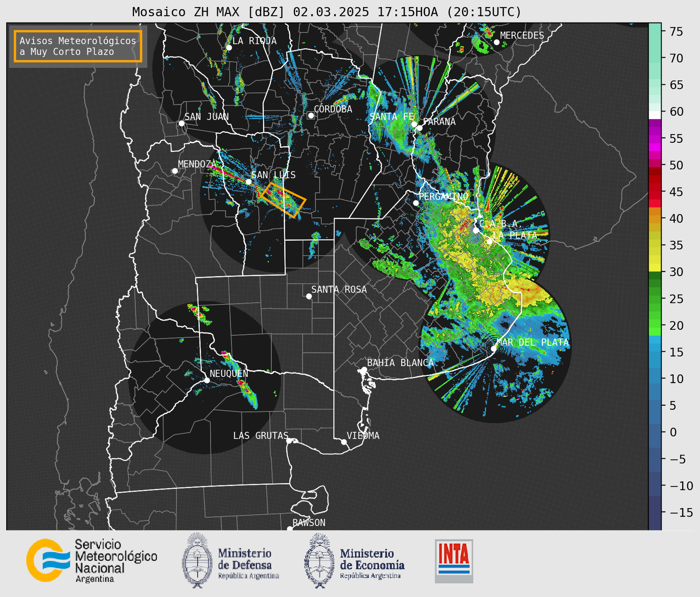Click the LAS GRUTAS city marker dot
The width and height of the screenshot is (700, 597).
pyautogui.click(x=289, y=441)
